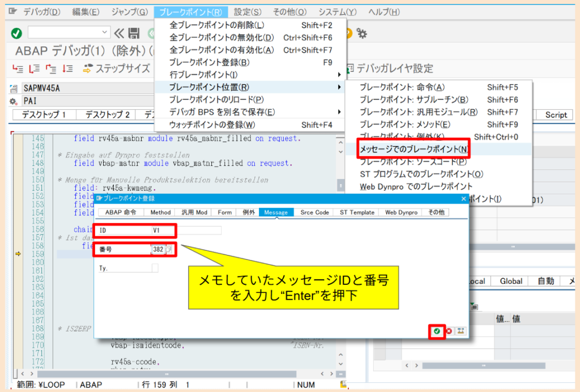Confirm the breakpoint dialog with green check
The height and width of the screenshot is (392, 580).
click(437, 331)
